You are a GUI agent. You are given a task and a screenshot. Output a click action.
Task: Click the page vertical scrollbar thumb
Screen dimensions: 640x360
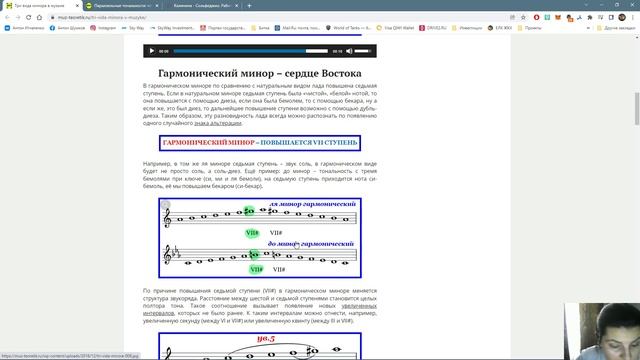click(637, 109)
